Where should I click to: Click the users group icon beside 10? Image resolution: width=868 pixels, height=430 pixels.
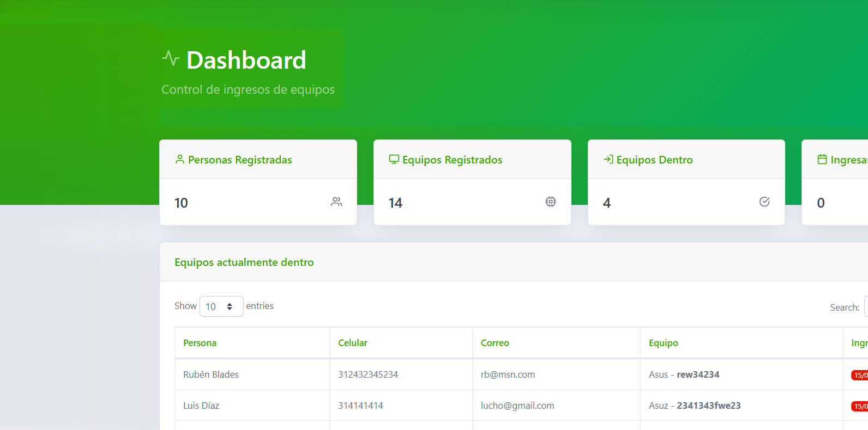coord(336,202)
